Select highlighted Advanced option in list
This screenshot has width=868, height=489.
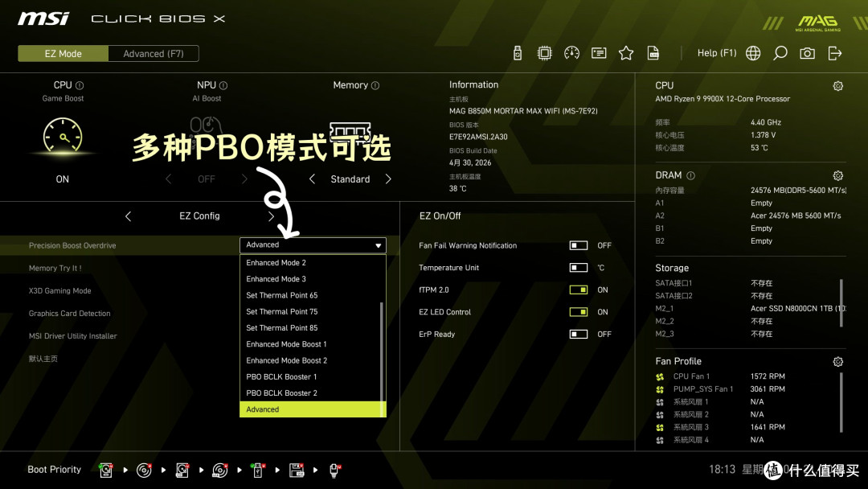coord(310,409)
